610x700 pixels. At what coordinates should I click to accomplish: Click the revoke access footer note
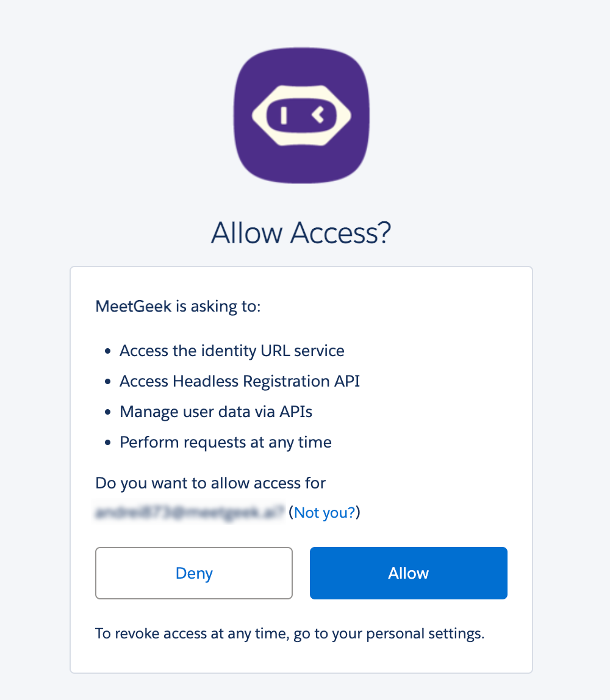coord(290,634)
